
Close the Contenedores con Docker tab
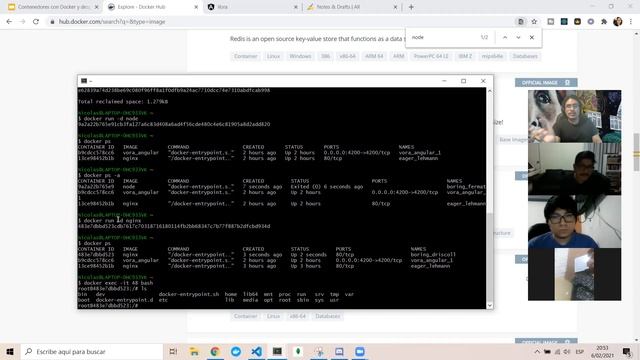[x=96, y=7]
